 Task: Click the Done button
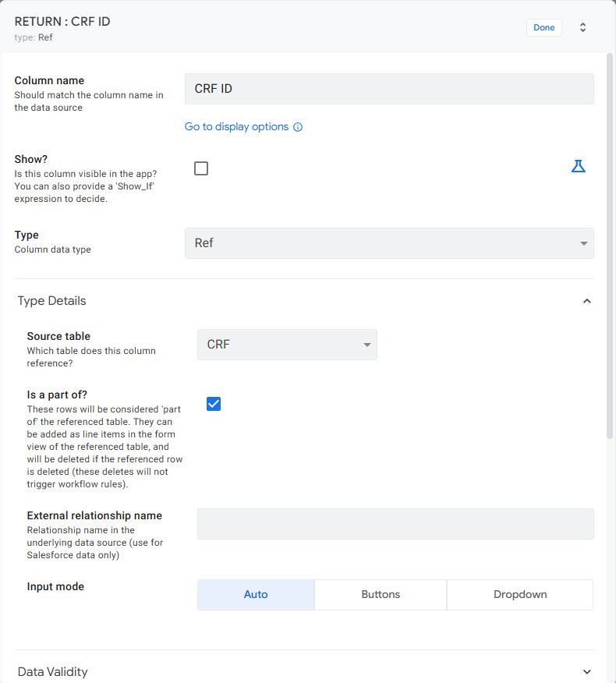[543, 27]
